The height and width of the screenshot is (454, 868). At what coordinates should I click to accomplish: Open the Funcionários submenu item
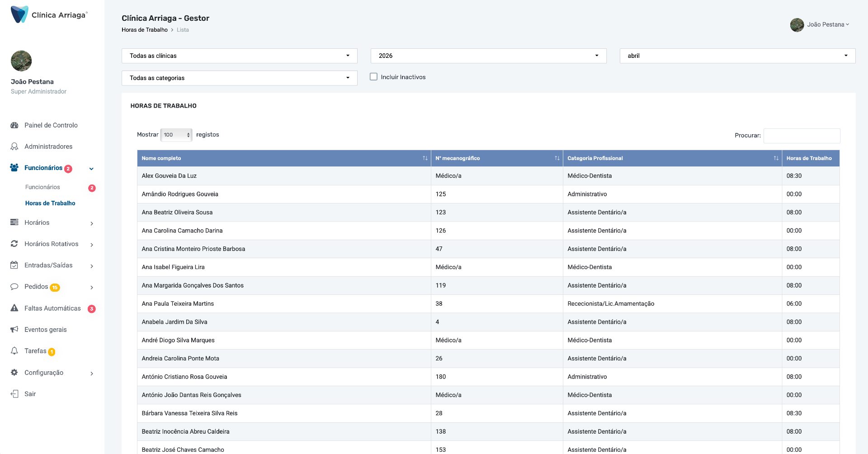tap(42, 187)
